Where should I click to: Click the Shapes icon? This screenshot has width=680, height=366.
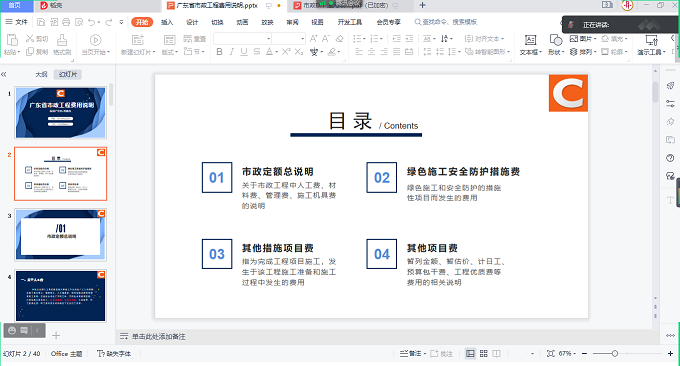coord(556,40)
